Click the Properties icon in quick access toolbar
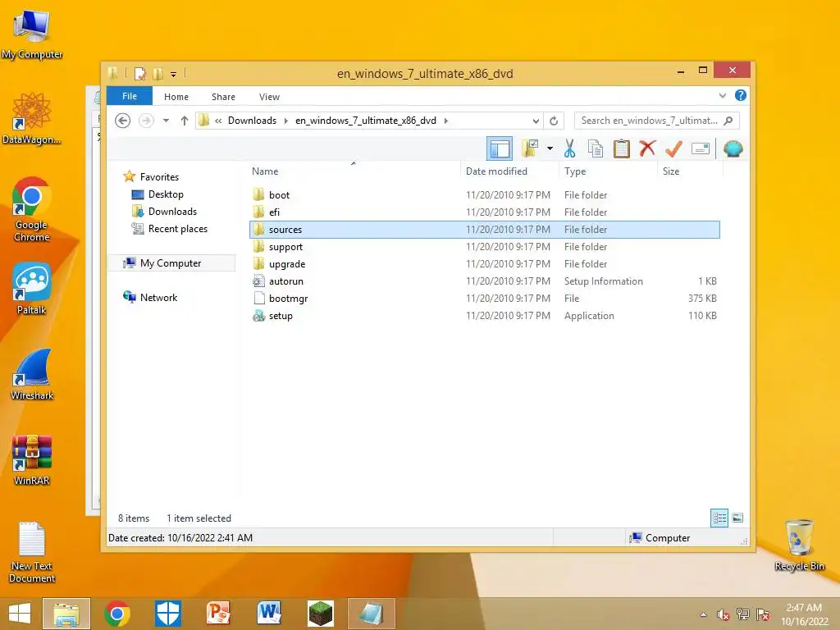The width and height of the screenshot is (840, 630). (139, 73)
